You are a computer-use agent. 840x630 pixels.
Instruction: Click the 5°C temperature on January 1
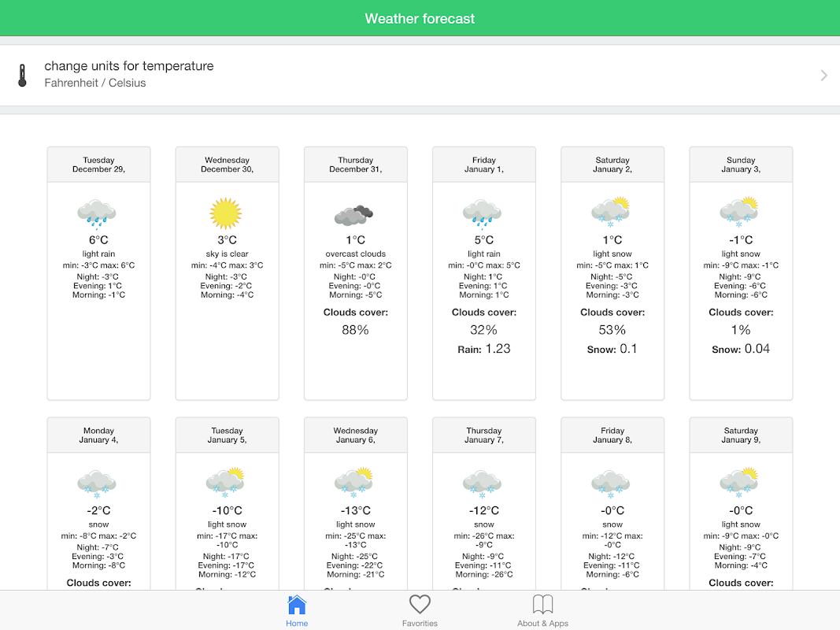click(x=484, y=240)
